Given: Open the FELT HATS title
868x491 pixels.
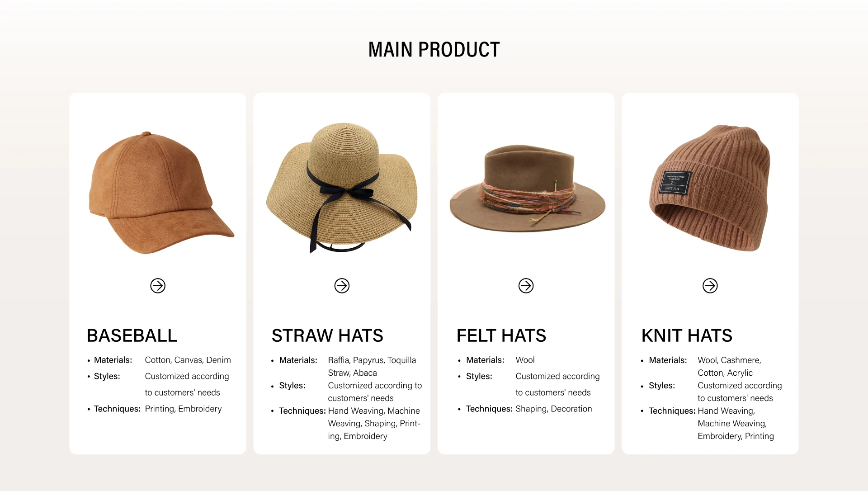Looking at the screenshot, I should click(x=501, y=335).
